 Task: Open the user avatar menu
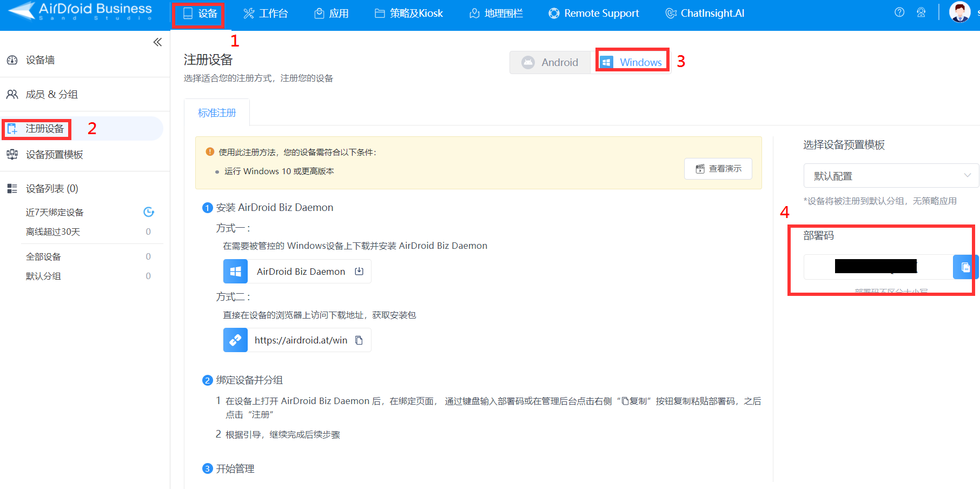[960, 12]
